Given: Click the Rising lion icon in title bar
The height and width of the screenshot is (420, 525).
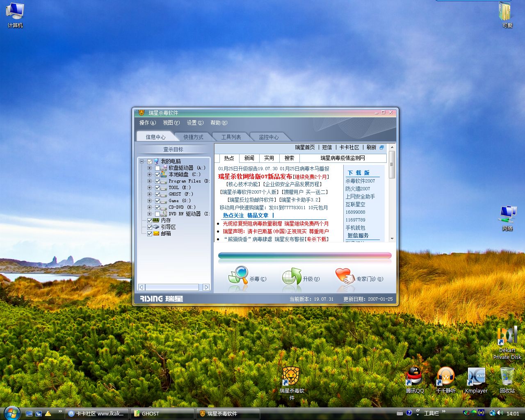Looking at the screenshot, I should (x=142, y=112).
